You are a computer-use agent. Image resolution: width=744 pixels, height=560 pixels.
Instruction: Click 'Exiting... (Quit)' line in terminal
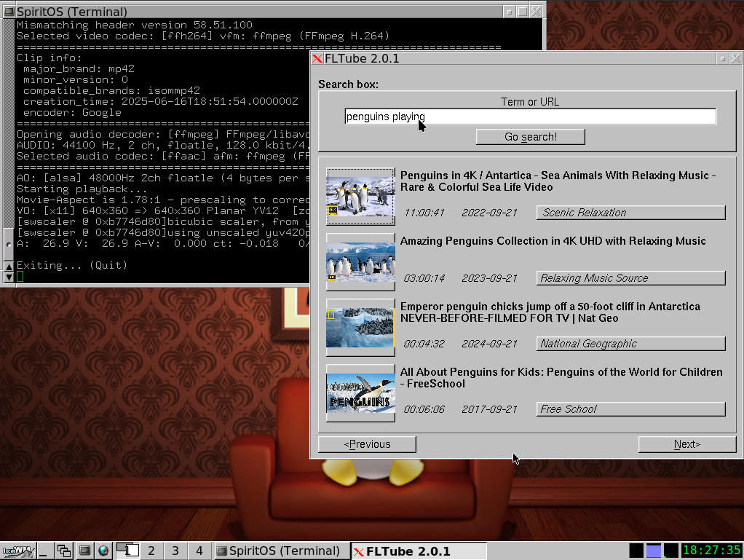click(x=72, y=265)
